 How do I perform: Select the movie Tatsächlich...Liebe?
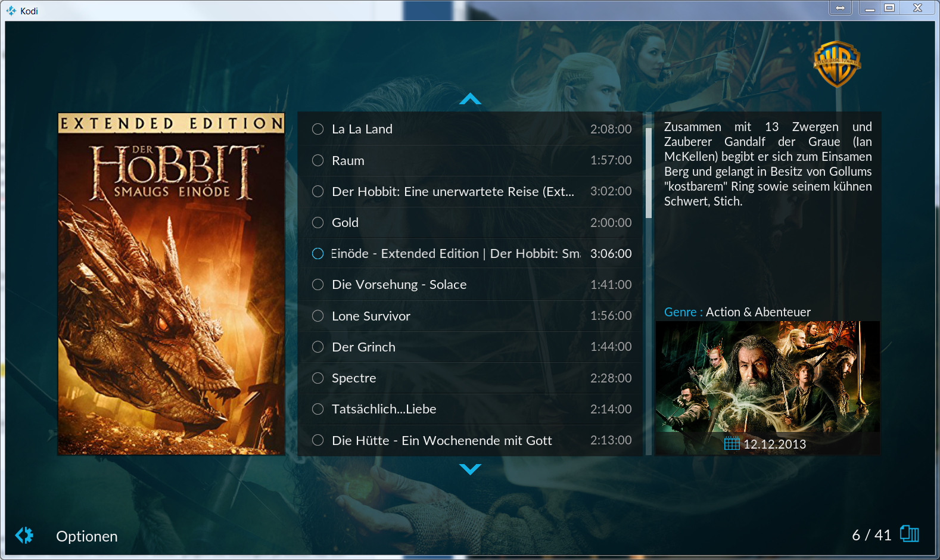(470, 409)
